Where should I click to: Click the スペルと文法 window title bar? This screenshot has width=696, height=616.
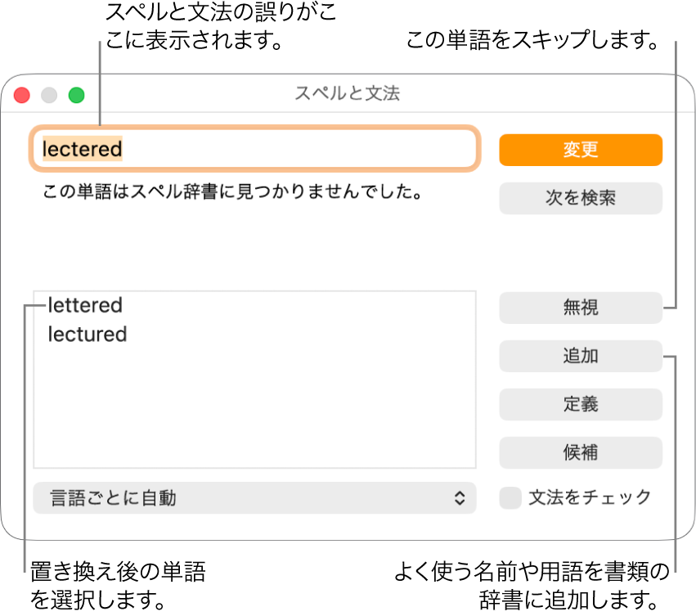coord(348,94)
